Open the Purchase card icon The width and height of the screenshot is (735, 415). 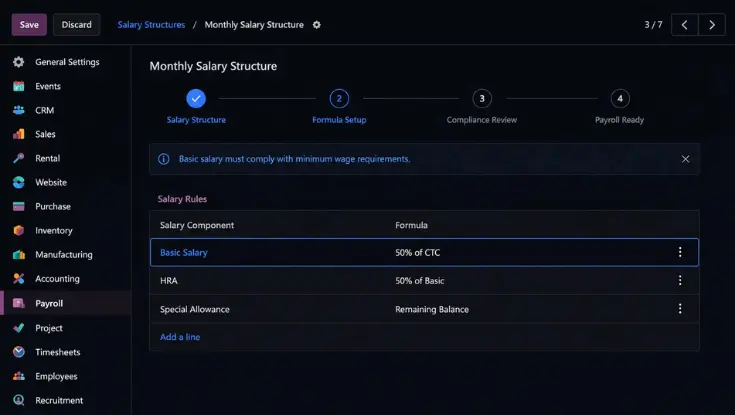19,206
